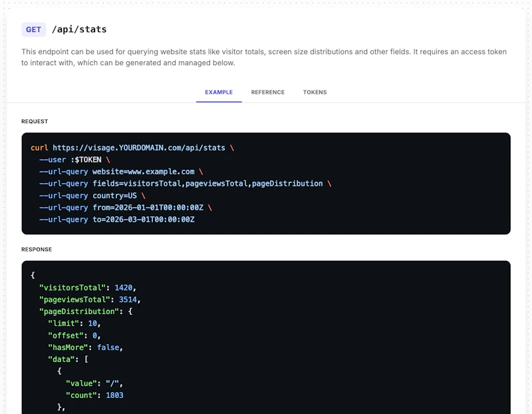Click the website=www.example.com query line
532x414 pixels.
point(121,172)
